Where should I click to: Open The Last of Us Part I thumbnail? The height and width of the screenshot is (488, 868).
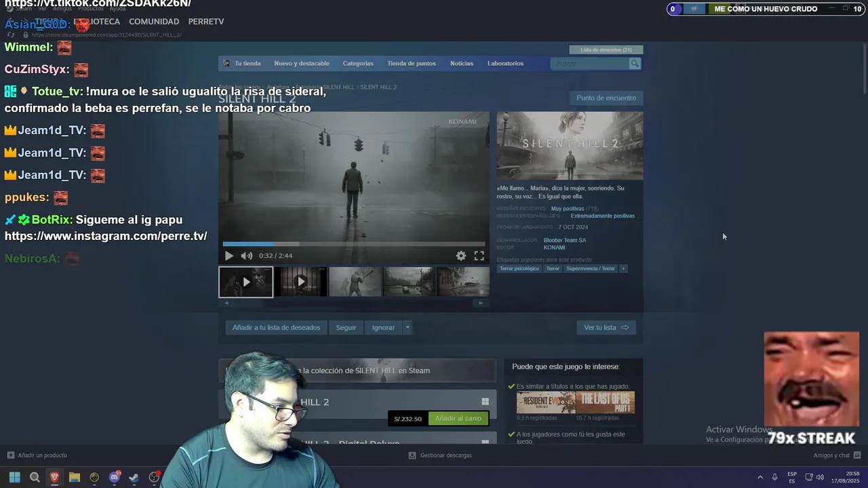pos(606,403)
